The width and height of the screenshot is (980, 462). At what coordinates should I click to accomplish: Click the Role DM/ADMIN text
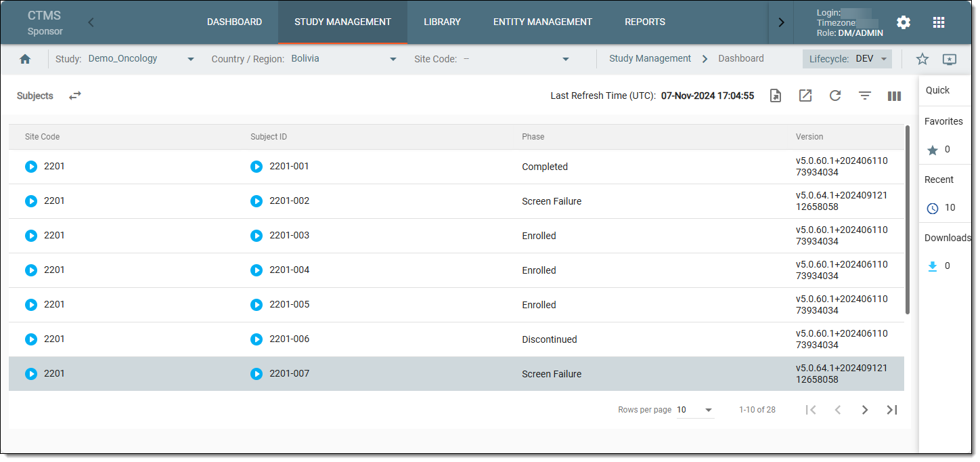click(849, 33)
